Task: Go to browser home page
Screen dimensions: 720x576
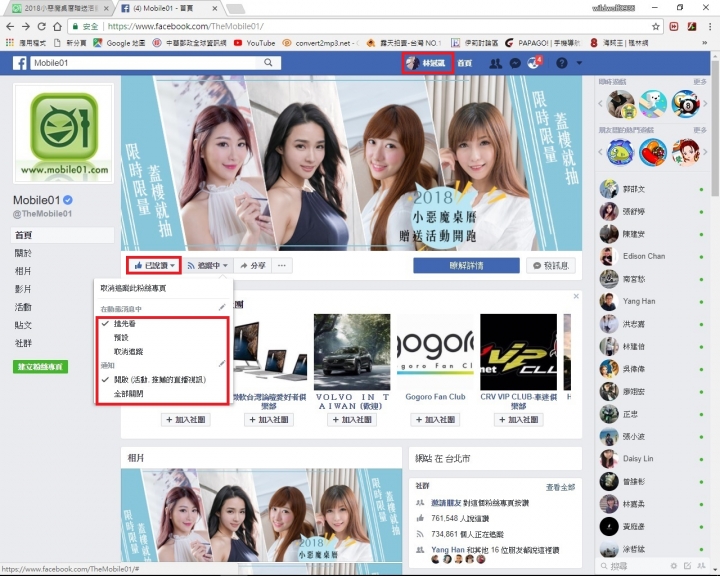Action: pyautogui.click(x=57, y=27)
